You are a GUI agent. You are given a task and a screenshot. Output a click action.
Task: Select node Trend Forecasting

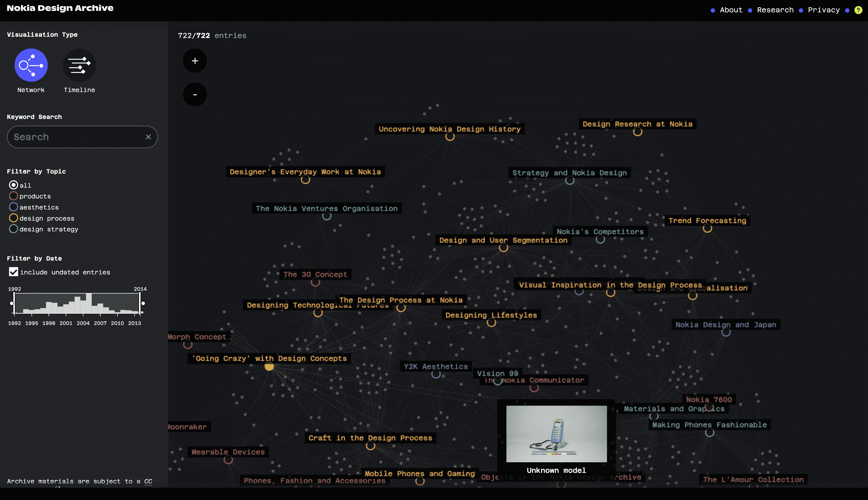click(707, 228)
